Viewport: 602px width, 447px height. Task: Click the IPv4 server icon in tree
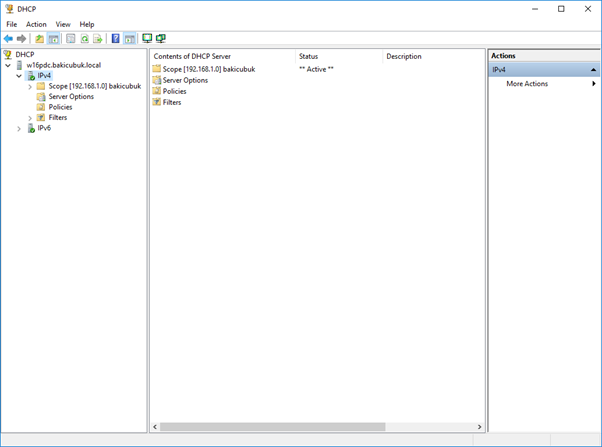pos(31,76)
